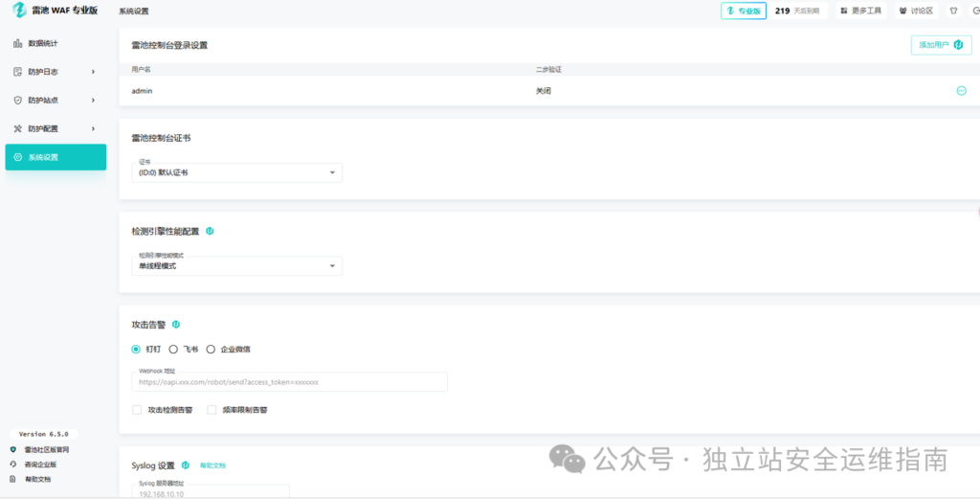Click the shirt theme icon in header
980x499 pixels.
[954, 11]
